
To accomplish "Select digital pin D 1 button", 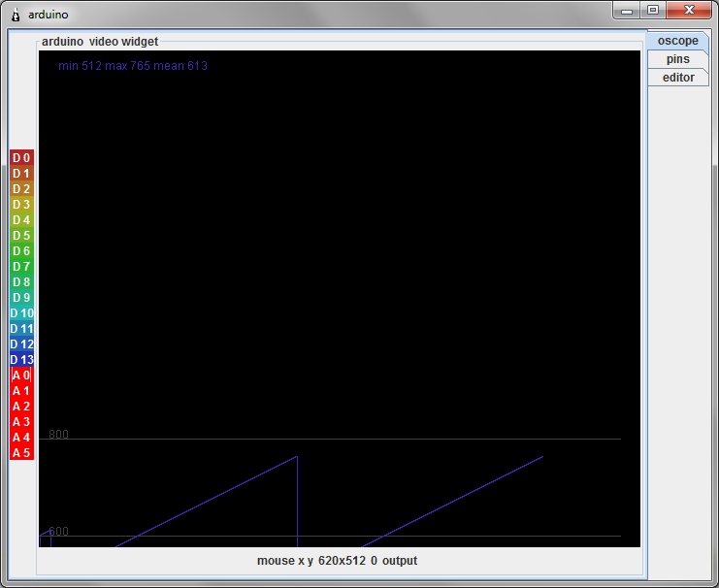I will tap(21, 174).
